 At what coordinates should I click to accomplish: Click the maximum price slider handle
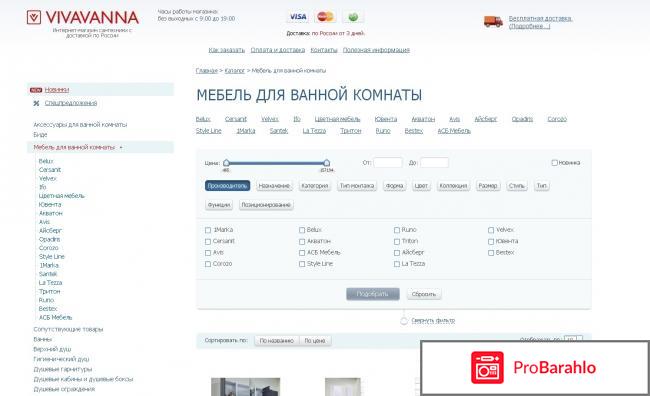(x=327, y=163)
